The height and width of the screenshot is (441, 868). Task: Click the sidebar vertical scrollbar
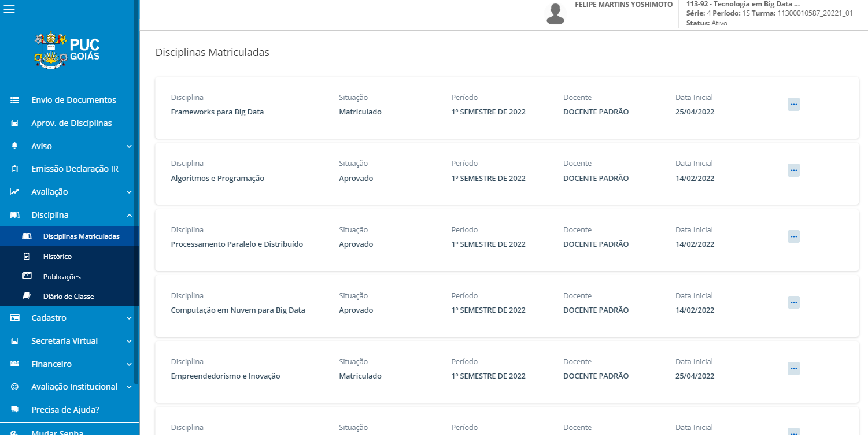[136, 191]
